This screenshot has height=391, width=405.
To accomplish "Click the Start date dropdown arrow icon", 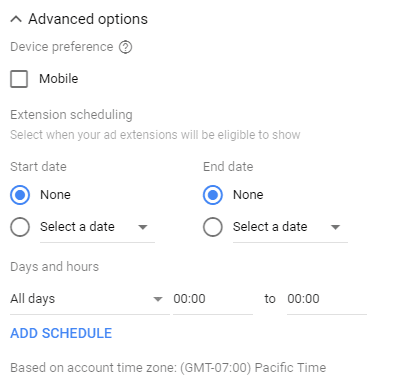I will point(143,227).
